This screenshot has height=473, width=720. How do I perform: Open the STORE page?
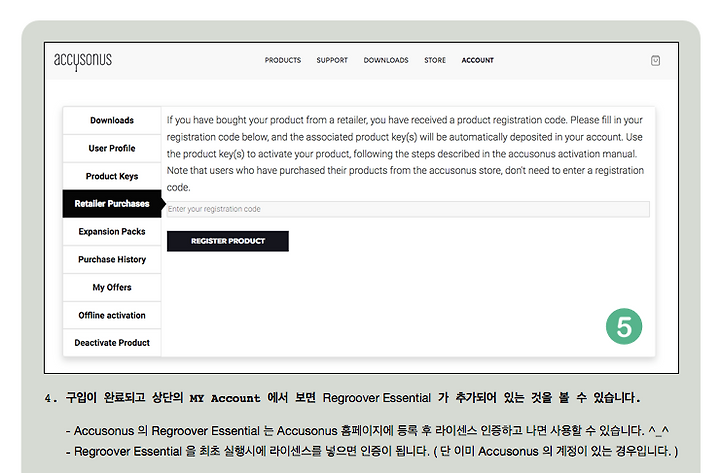435,60
